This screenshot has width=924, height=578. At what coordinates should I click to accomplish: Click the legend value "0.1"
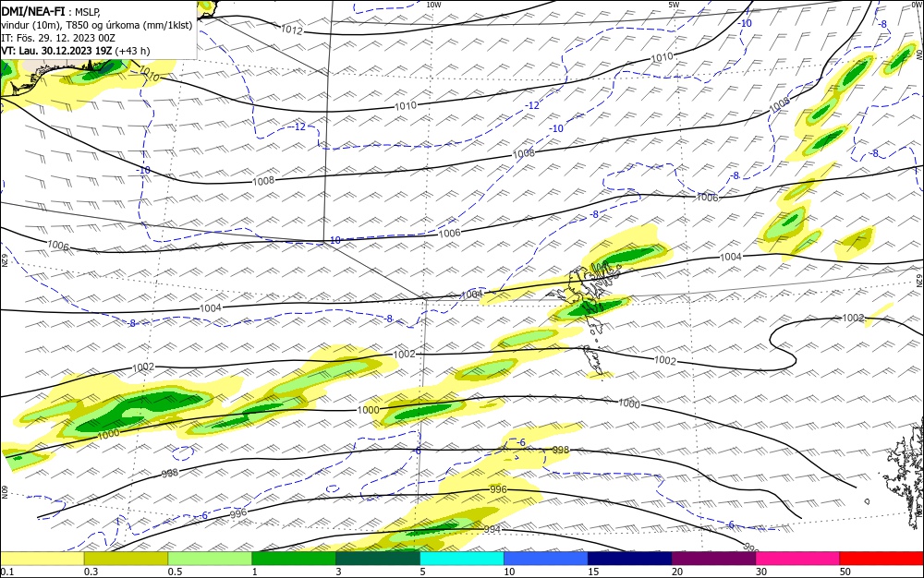pyautogui.click(x=6, y=572)
